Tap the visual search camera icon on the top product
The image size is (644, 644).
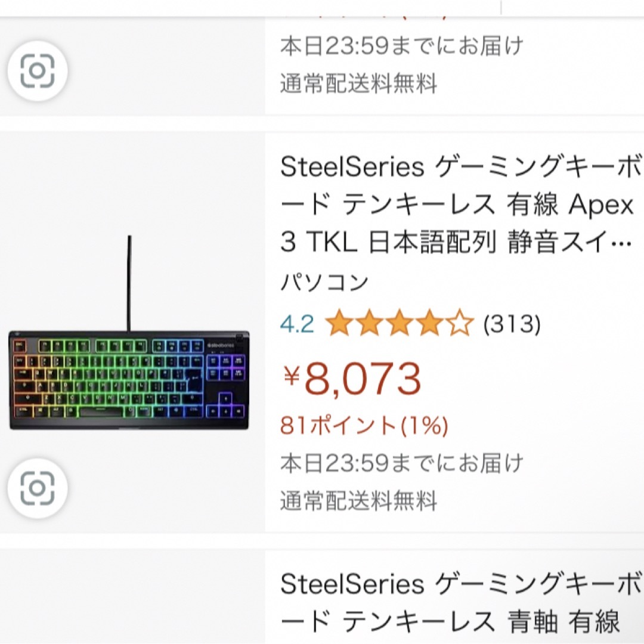click(x=38, y=70)
